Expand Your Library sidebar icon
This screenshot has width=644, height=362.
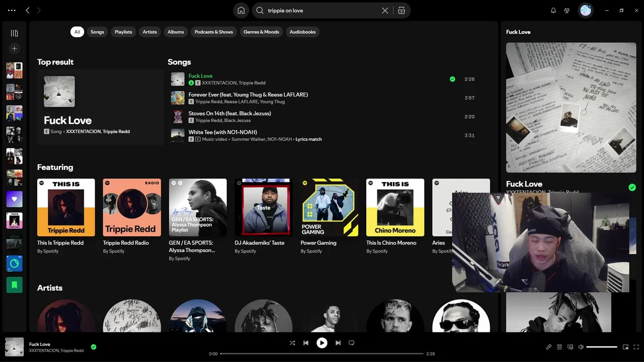pos(14,33)
